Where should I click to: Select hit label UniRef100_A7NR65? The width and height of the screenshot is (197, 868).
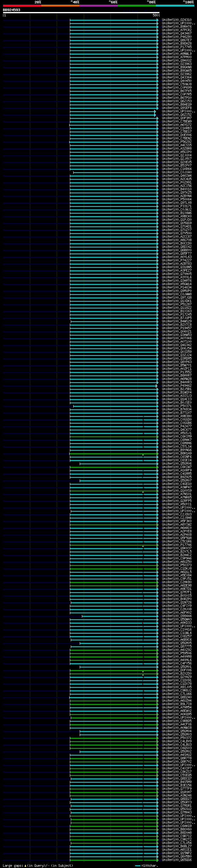(176, 497)
